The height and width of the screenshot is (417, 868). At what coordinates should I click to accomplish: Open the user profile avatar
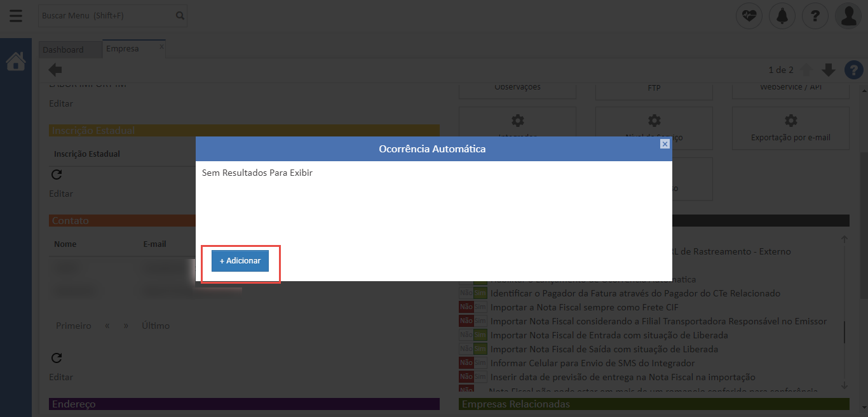[x=848, y=16]
